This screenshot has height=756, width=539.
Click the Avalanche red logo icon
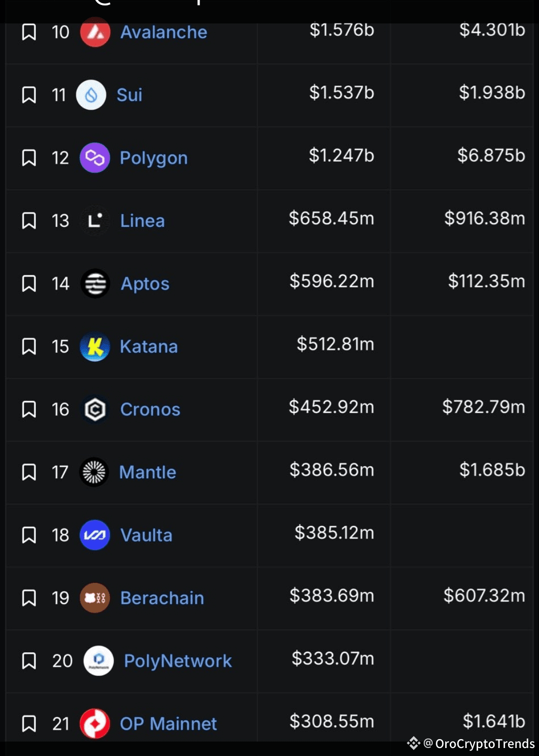click(x=95, y=32)
